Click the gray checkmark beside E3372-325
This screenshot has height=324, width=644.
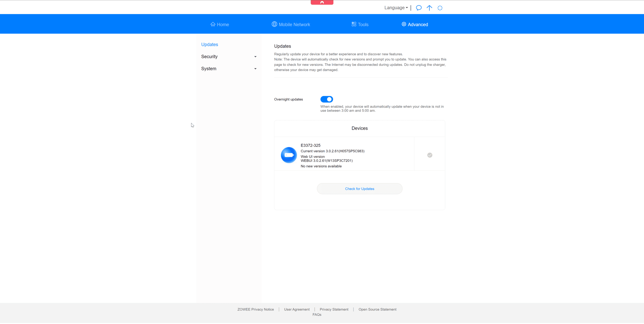click(x=429, y=155)
